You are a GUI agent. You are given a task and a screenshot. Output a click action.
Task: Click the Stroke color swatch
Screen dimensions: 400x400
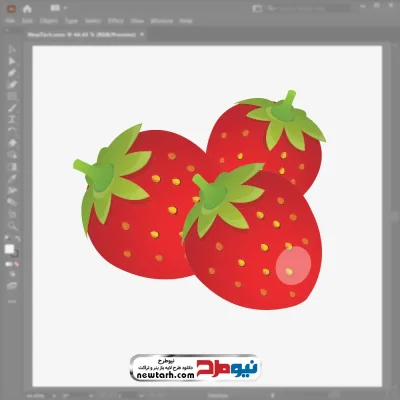[x=15, y=254]
